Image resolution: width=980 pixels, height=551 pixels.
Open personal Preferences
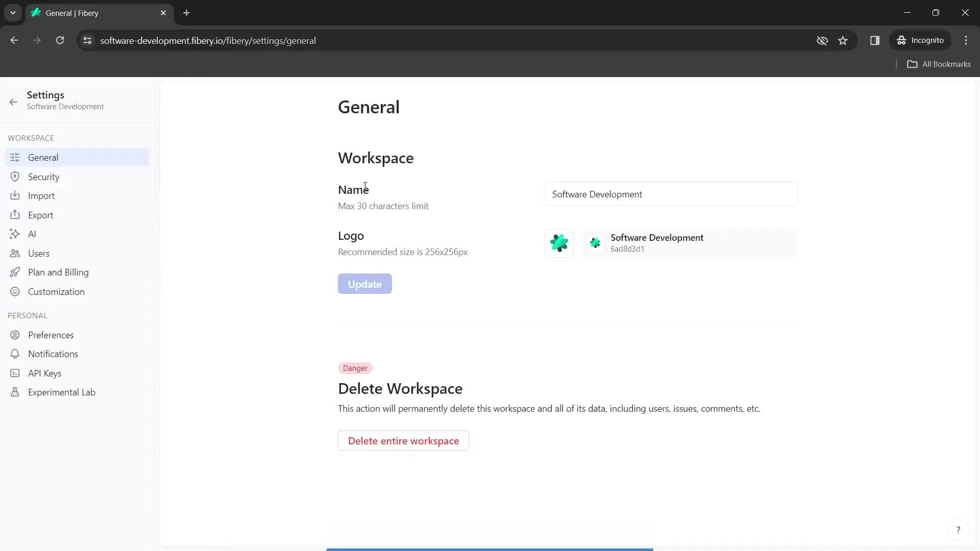pos(77,335)
